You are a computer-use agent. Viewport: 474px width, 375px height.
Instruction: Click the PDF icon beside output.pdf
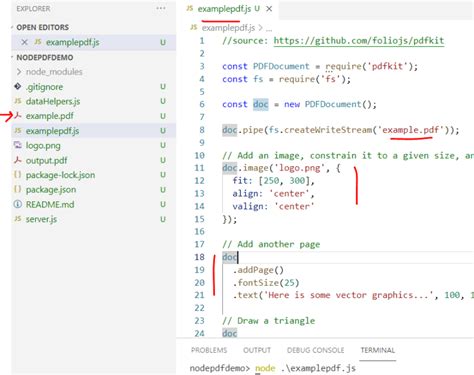pos(18,160)
